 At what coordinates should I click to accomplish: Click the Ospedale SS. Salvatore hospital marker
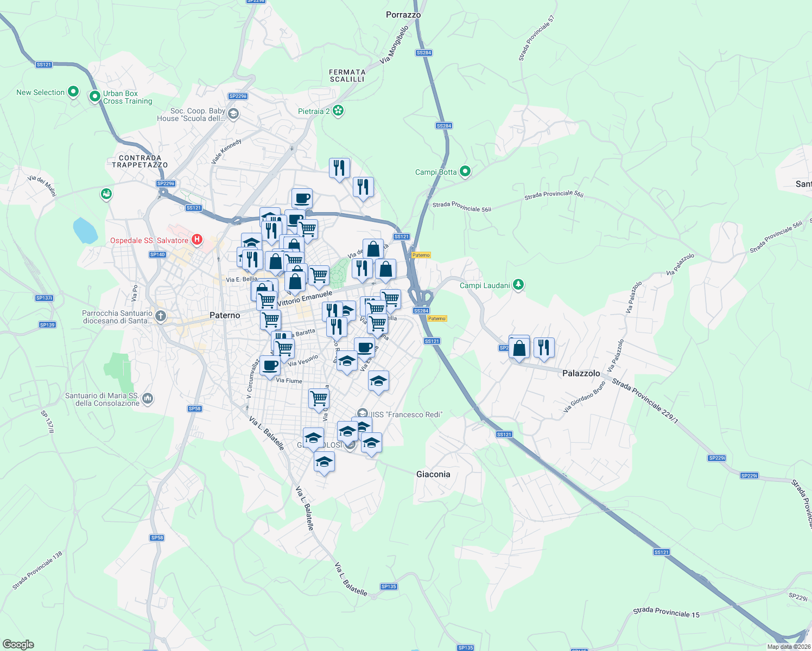(x=196, y=239)
